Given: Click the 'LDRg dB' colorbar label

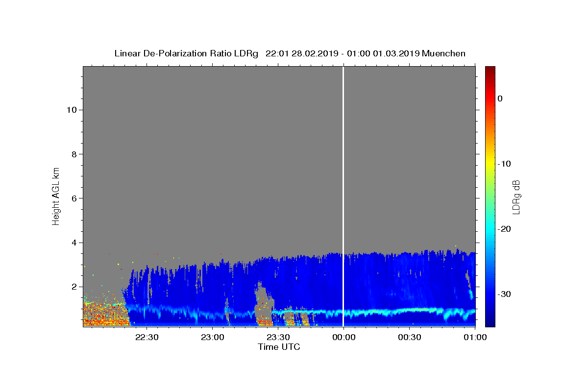Looking at the screenshot, I should click(x=516, y=197).
